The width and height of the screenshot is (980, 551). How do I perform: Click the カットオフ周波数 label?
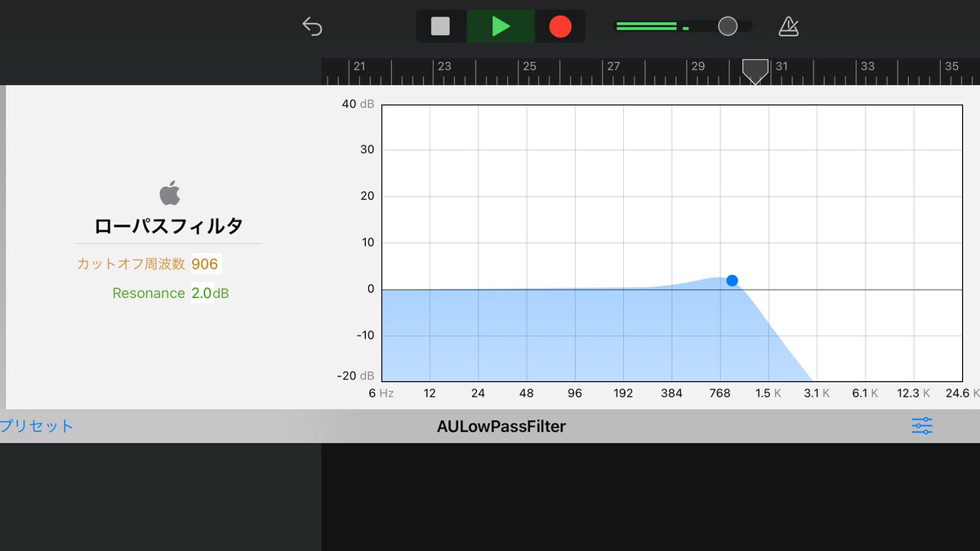coord(131,264)
